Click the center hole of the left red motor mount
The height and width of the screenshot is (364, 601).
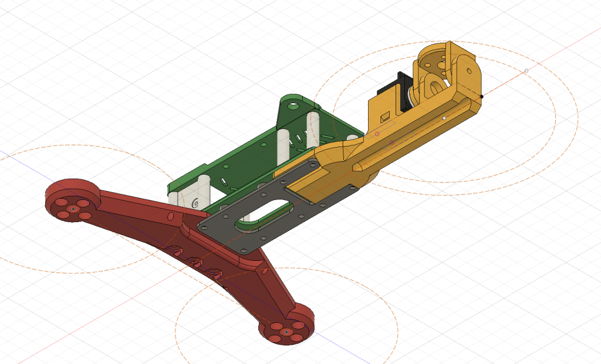(x=72, y=208)
